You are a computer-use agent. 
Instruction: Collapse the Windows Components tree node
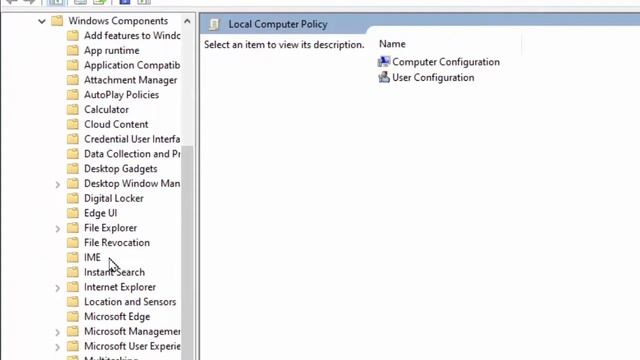tap(42, 21)
